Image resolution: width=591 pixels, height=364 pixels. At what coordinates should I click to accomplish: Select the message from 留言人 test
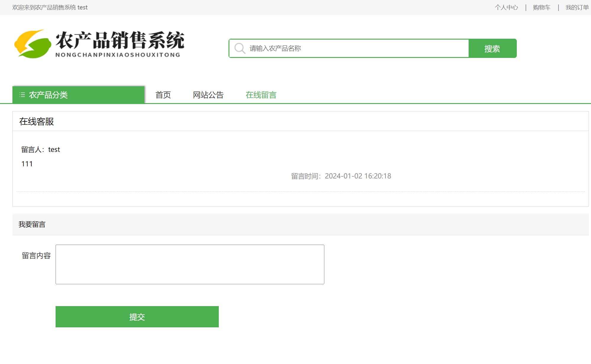pyautogui.click(x=41, y=149)
